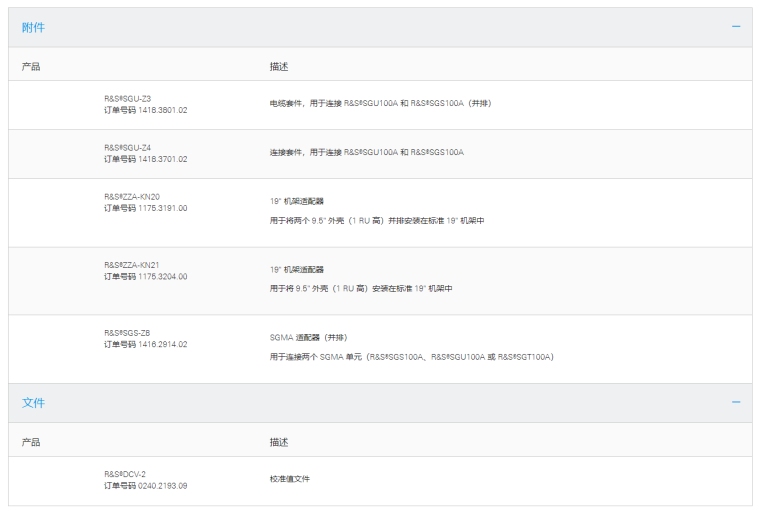760x513 pixels.
Task: Click the SGMA 适配器 (并排) description
Action: (308, 337)
